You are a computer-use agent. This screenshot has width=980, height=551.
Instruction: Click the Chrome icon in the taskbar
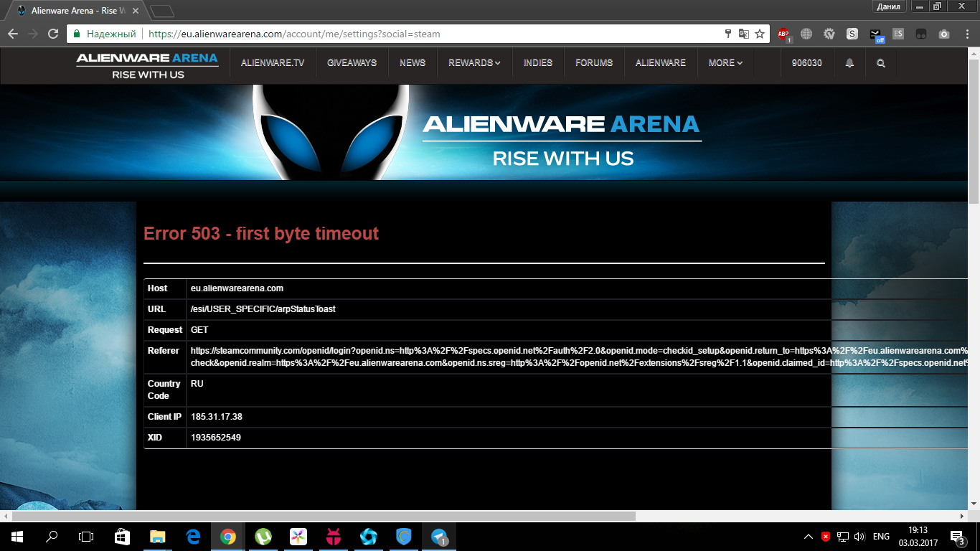point(228,536)
